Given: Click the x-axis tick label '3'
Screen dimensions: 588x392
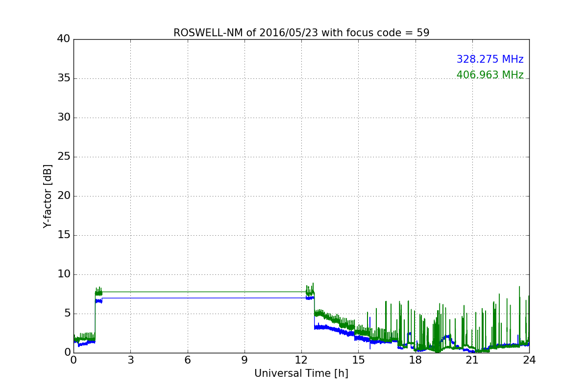Looking at the screenshot, I should [130, 360].
